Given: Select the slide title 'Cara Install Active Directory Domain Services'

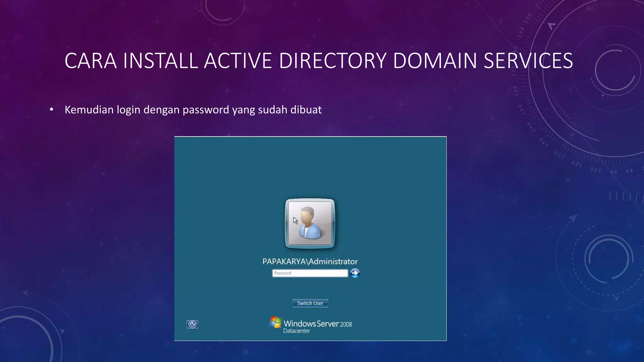Looking at the screenshot, I should pos(319,61).
